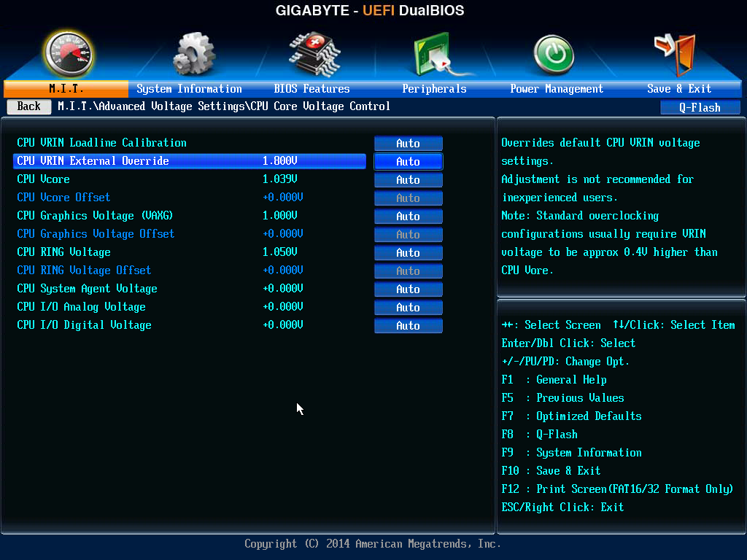This screenshot has height=560, width=747.
Task: Open CPU I/O Analog Voltage Auto option
Action: pyautogui.click(x=409, y=307)
